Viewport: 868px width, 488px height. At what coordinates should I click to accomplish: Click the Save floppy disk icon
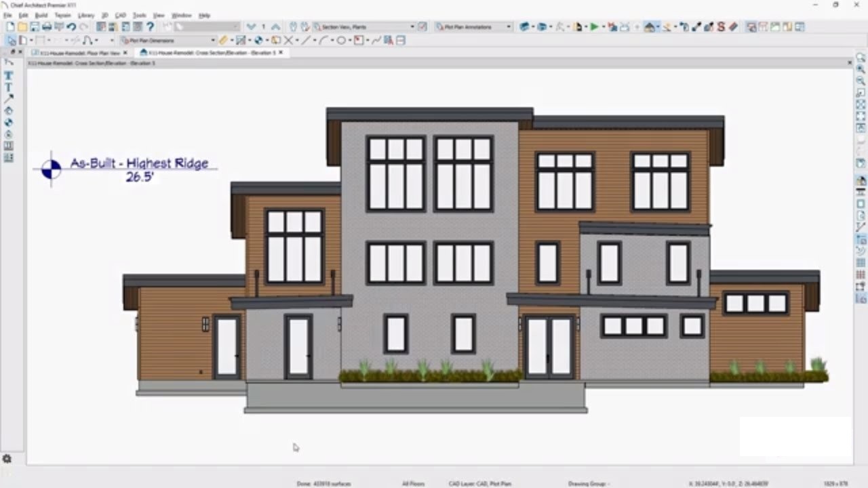(35, 26)
